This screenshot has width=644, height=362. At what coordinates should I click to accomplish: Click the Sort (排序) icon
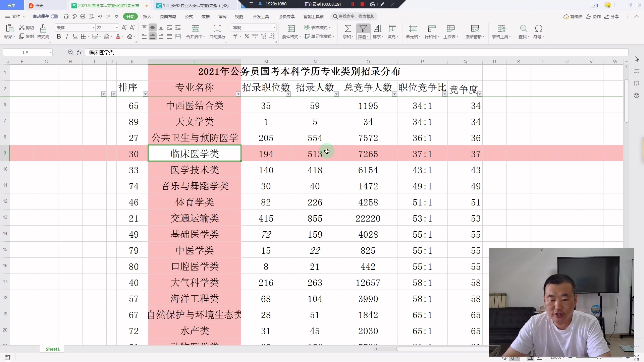pos(378,28)
